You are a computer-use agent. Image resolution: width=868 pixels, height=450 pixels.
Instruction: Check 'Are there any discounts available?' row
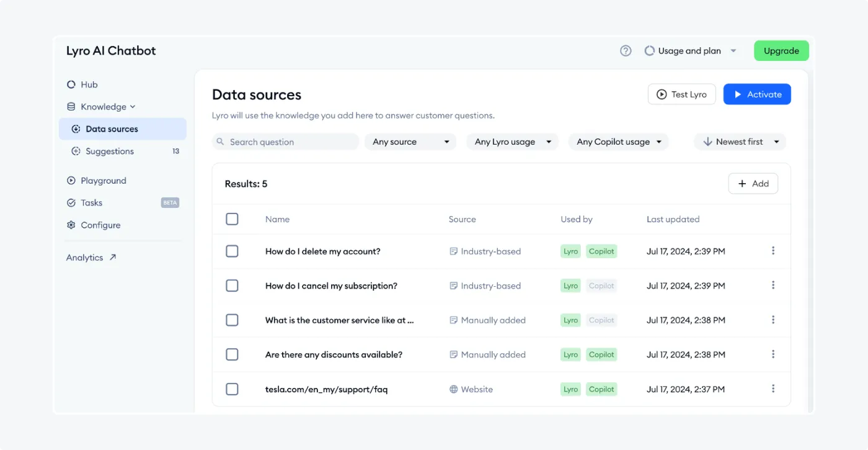(x=232, y=354)
